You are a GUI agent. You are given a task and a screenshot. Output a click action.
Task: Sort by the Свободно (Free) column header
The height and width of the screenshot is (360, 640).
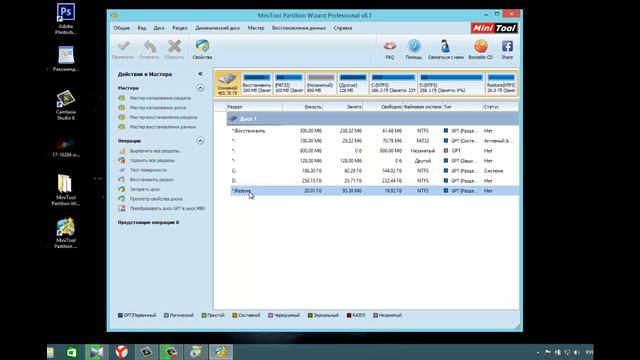tap(382, 107)
